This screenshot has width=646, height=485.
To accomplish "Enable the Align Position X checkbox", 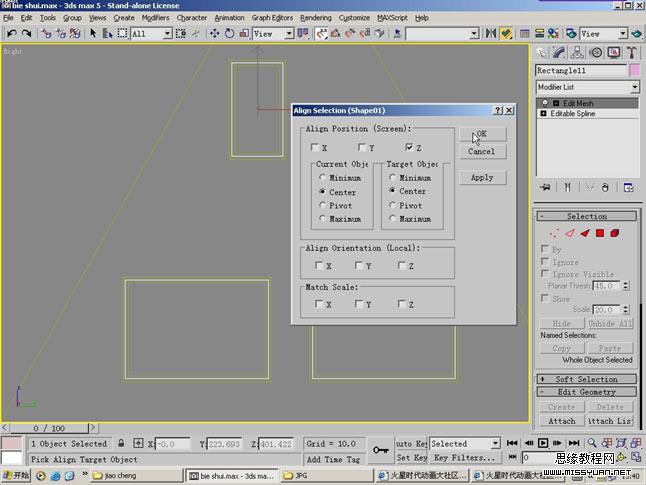I will 315,147.
